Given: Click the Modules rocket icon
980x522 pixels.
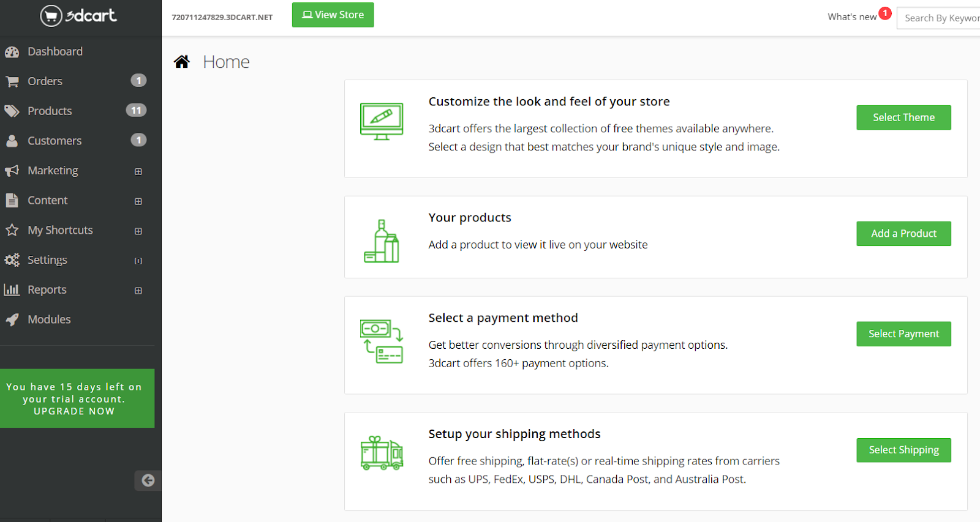Looking at the screenshot, I should tap(12, 319).
